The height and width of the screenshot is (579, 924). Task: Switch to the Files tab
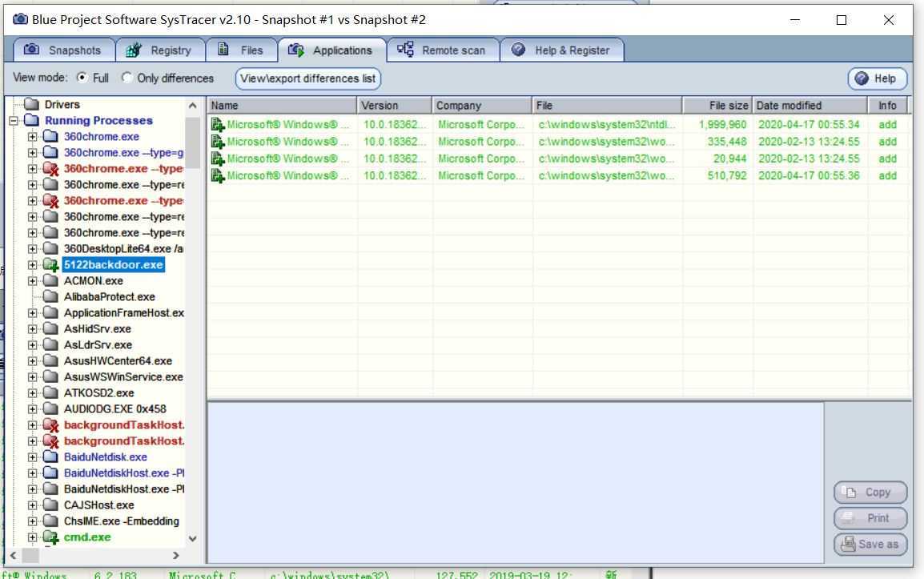click(241, 50)
